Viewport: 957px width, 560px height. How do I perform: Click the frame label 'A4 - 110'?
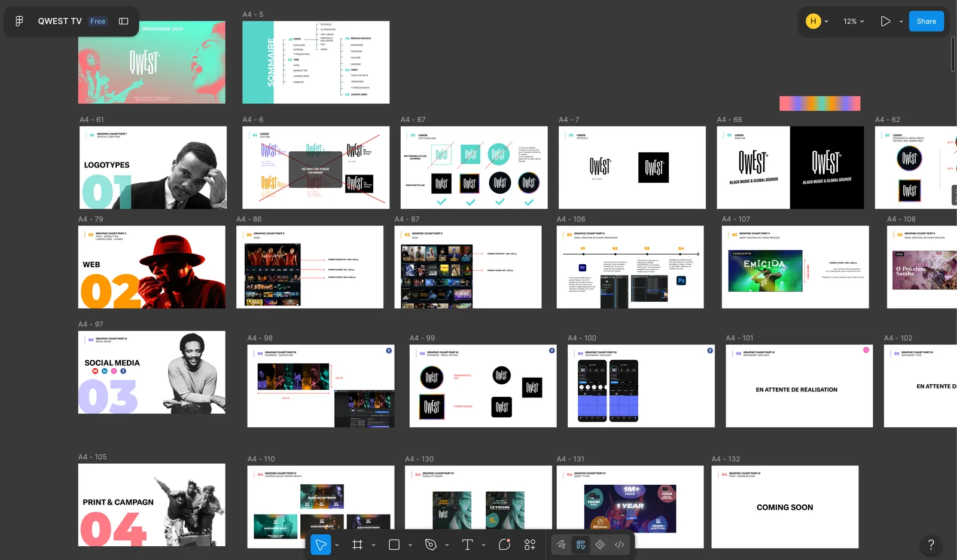pyautogui.click(x=261, y=459)
